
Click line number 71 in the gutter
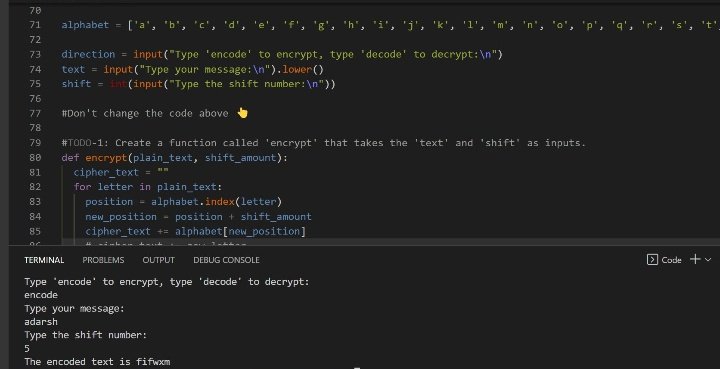coord(35,25)
